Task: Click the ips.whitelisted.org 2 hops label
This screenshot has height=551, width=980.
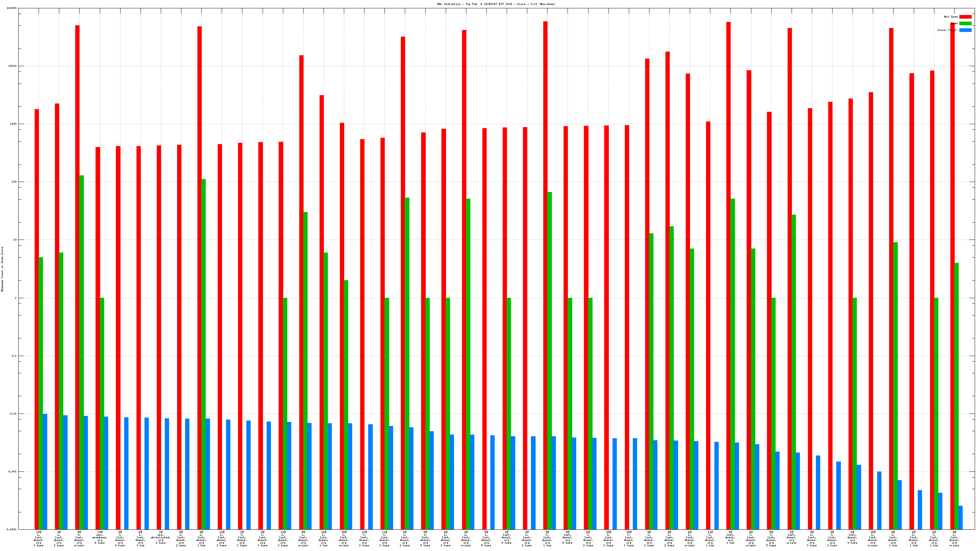Action: pyautogui.click(x=160, y=537)
